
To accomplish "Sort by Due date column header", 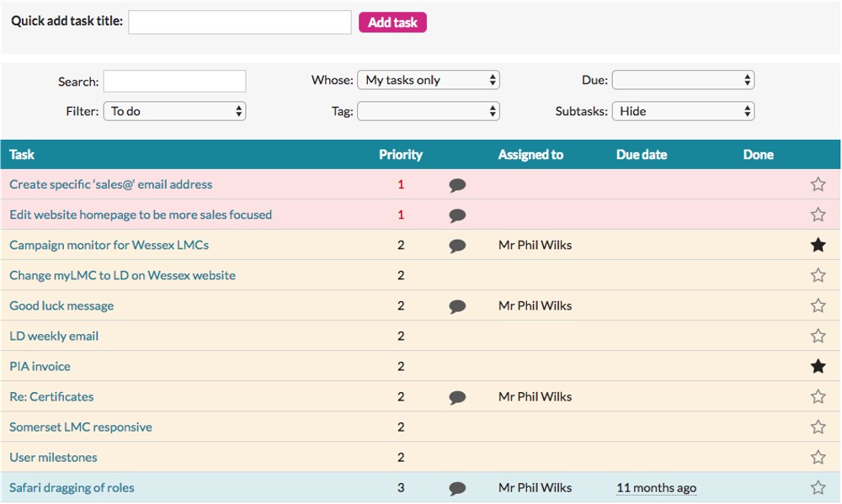I will pos(642,155).
